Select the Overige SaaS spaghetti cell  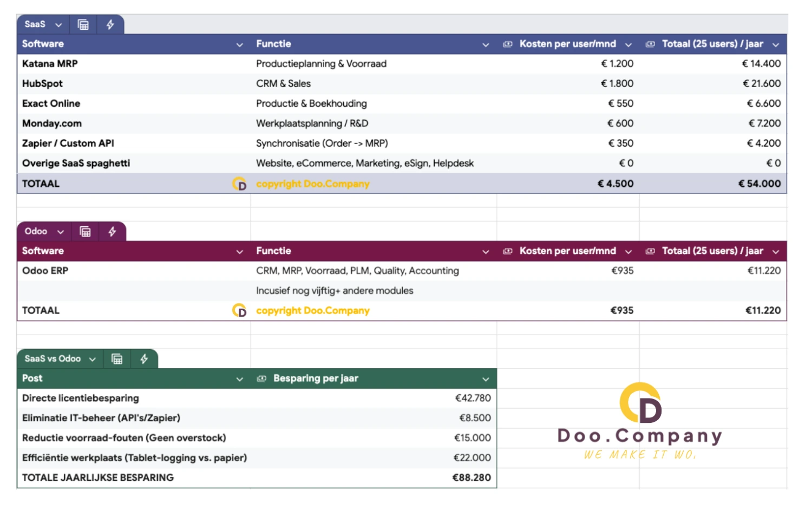pos(134,164)
